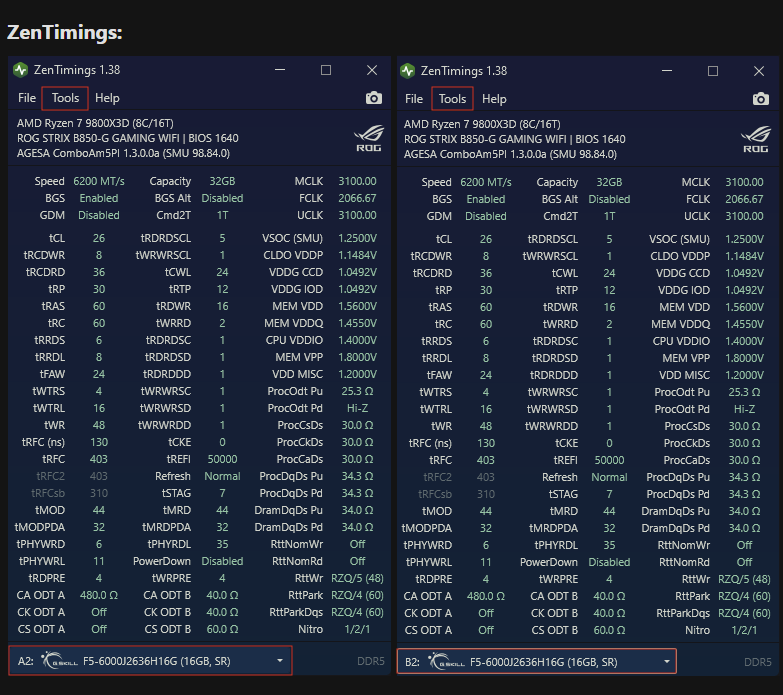Image resolution: width=783 pixels, height=695 pixels.
Task: Click the Refresh Normal value in left window
Action: 222,476
